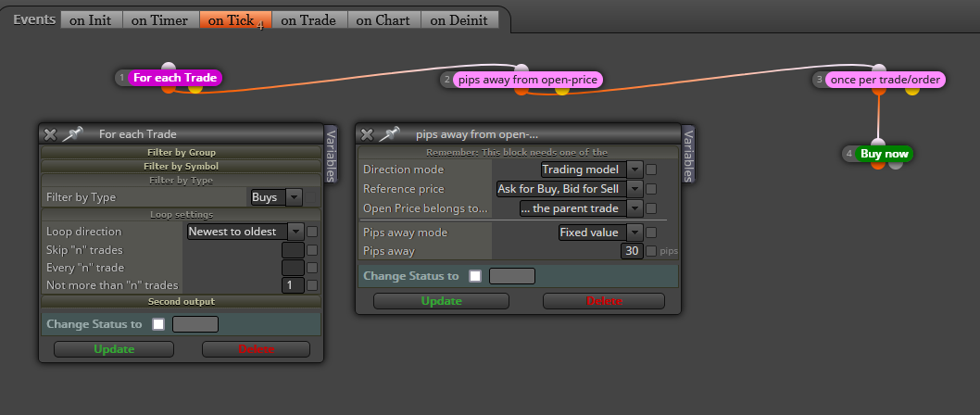
Task: Switch to the on Init event tab
Action: (x=91, y=20)
